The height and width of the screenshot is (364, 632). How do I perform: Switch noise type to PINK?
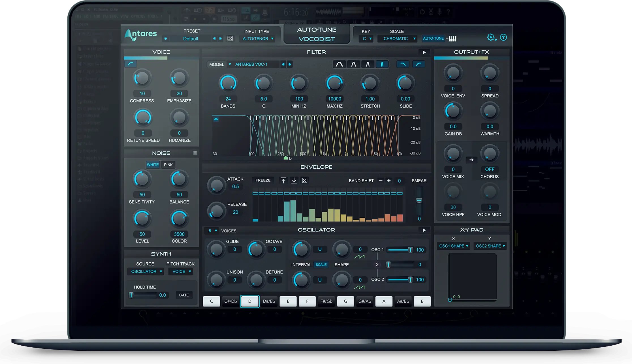pyautogui.click(x=168, y=164)
